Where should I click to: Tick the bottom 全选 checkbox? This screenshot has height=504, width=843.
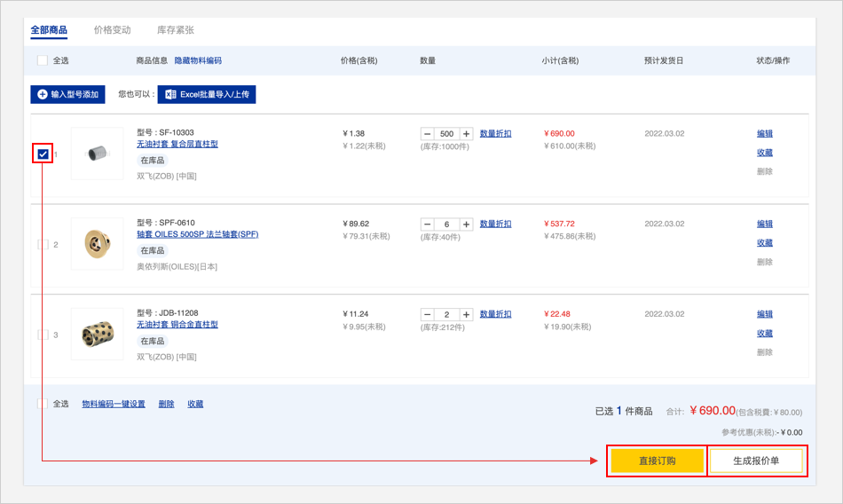(43, 404)
